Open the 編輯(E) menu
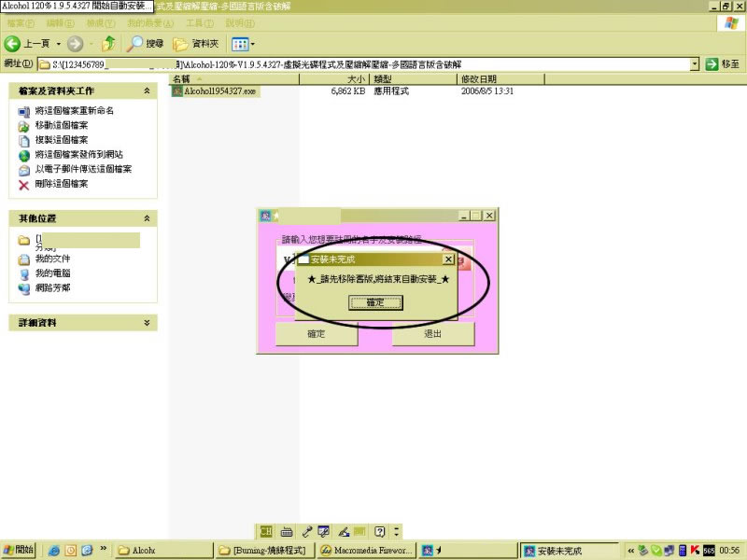This screenshot has height=560, width=747. click(x=60, y=22)
